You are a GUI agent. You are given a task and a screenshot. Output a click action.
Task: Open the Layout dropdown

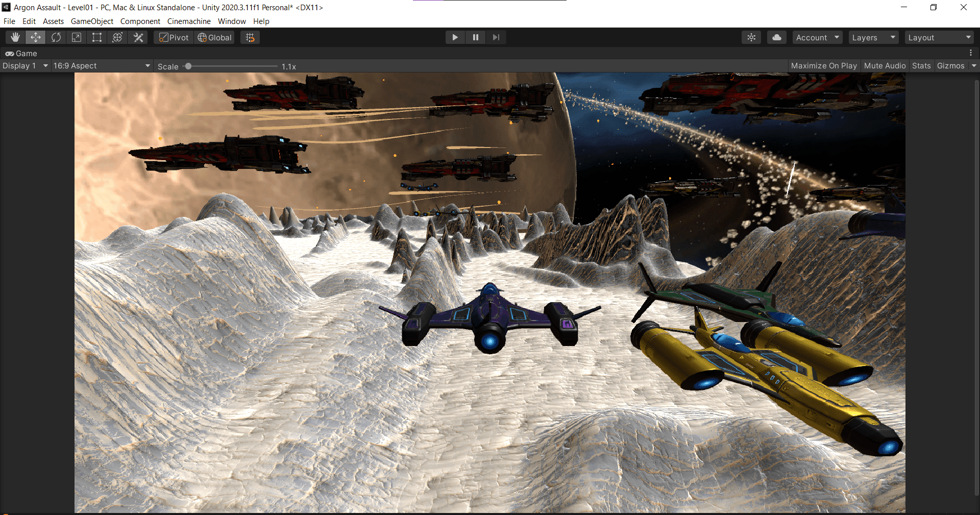click(x=939, y=37)
